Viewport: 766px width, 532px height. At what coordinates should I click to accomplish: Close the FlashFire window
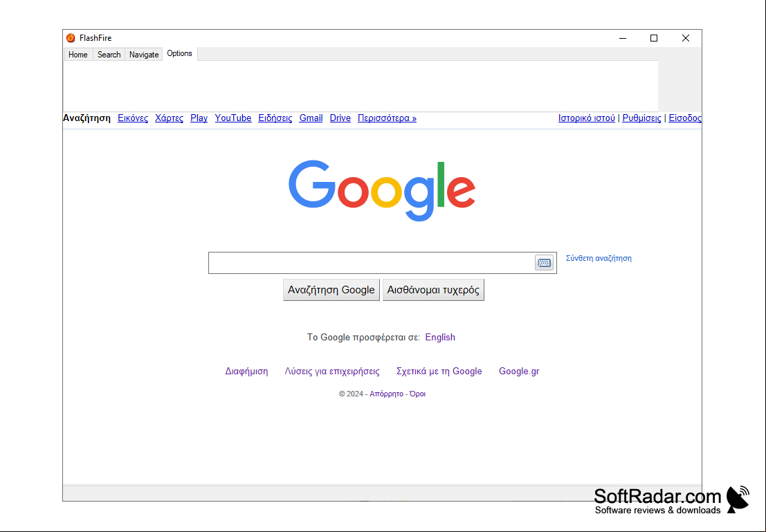[686, 38]
